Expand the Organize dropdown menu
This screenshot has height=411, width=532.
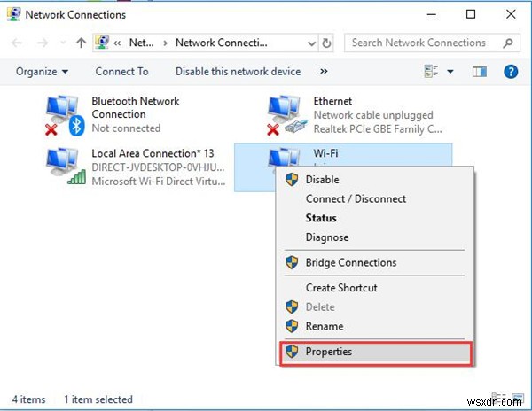pos(41,72)
